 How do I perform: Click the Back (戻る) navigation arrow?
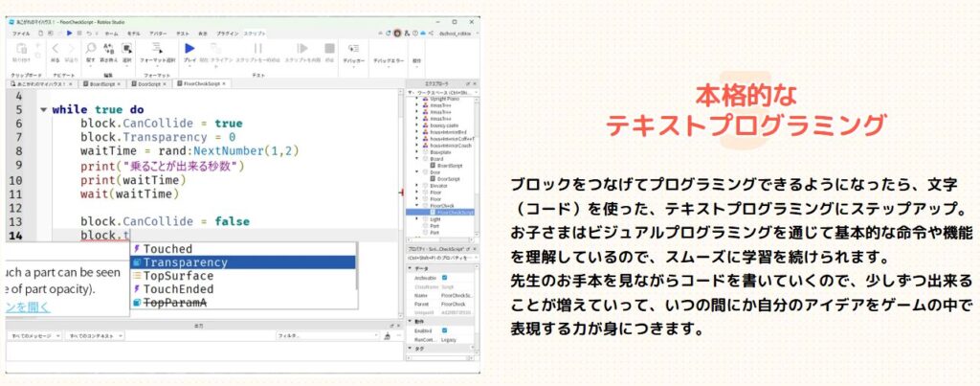click(55, 48)
